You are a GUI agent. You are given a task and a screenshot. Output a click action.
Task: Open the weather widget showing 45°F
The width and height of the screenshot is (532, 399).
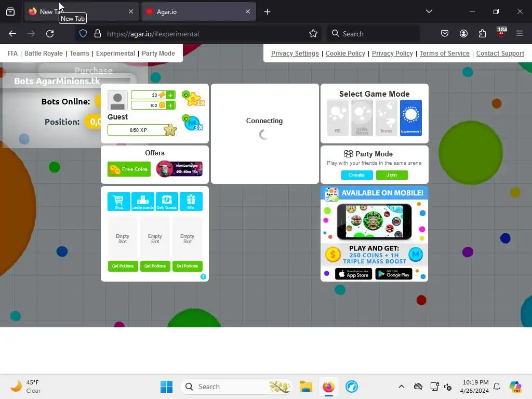[x=25, y=387]
